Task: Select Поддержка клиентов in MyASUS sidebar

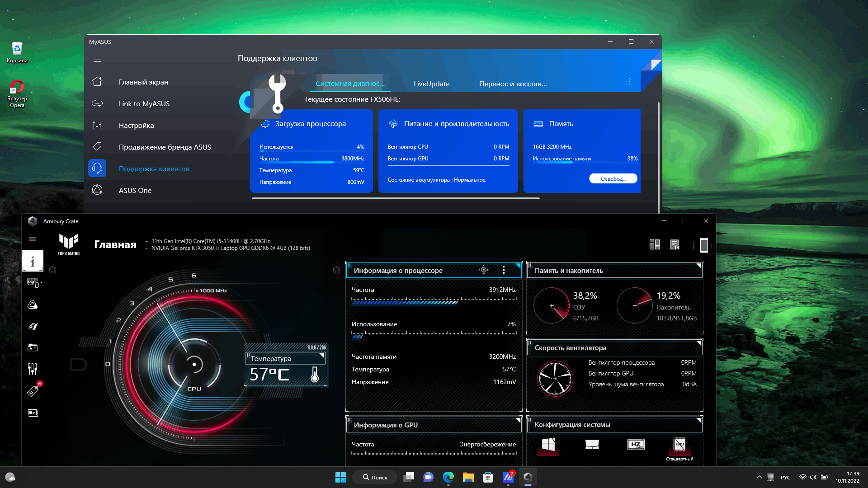Action: tap(154, 169)
